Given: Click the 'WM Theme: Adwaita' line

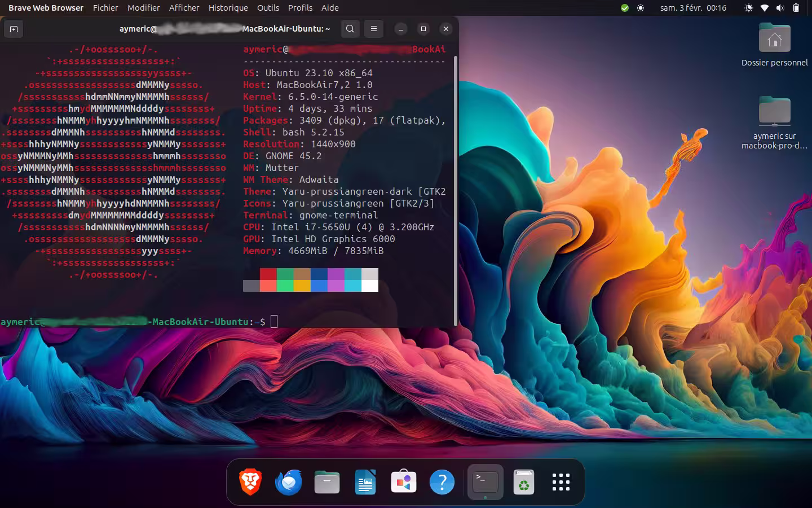Looking at the screenshot, I should 291,179.
